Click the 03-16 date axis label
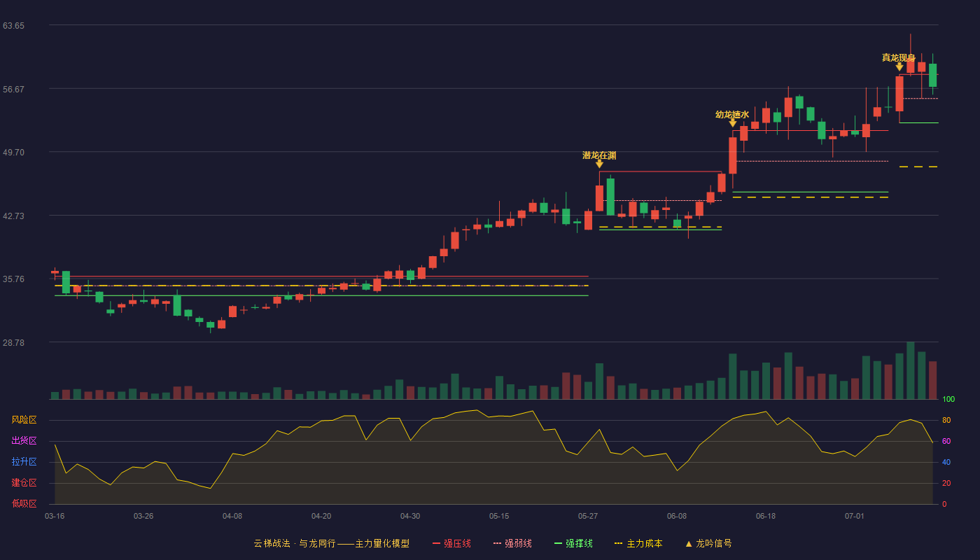Image resolution: width=980 pixels, height=560 pixels. pos(55,516)
